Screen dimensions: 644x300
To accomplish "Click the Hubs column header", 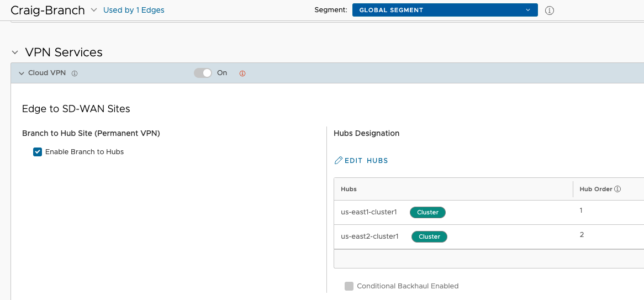I will click(453, 189).
